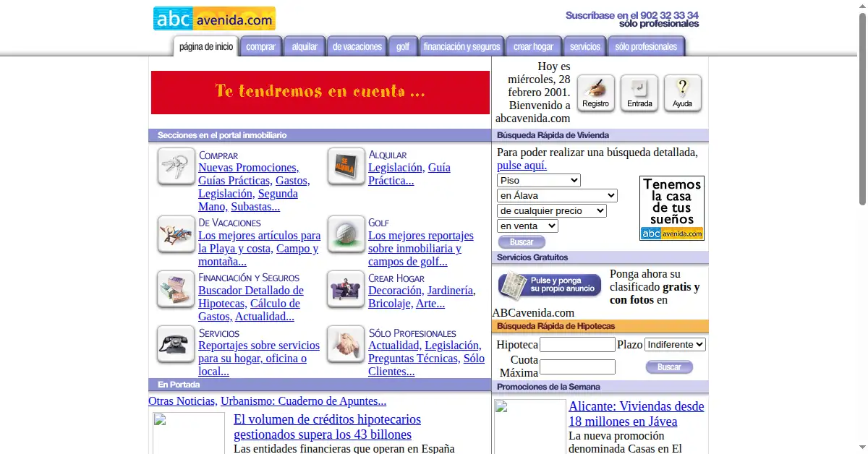Open 'Urbanismo: Cuaderno de Apuntes' link

pos(303,401)
